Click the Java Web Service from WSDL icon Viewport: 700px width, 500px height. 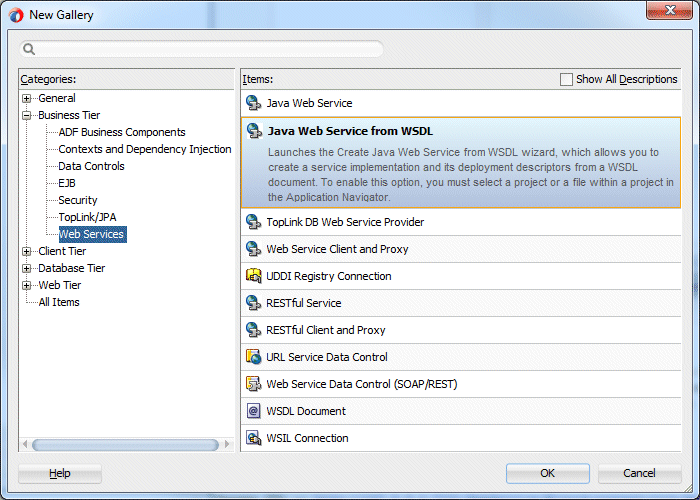254,131
